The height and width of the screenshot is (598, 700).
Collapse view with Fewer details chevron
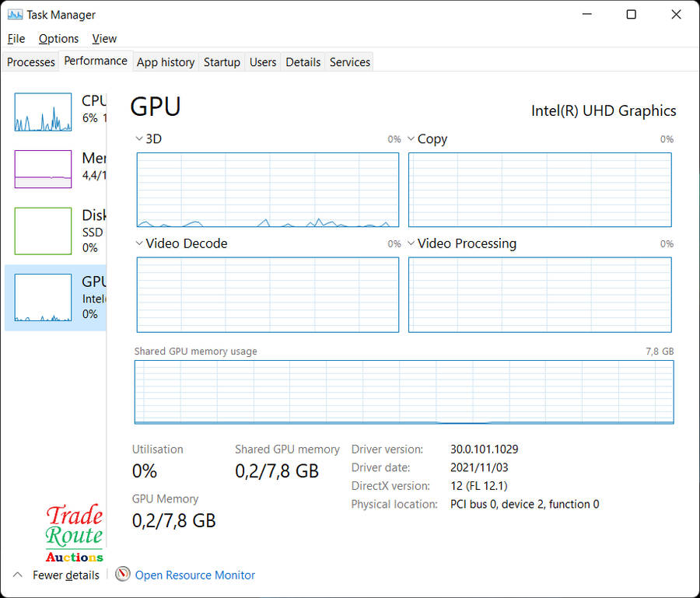pyautogui.click(x=17, y=575)
